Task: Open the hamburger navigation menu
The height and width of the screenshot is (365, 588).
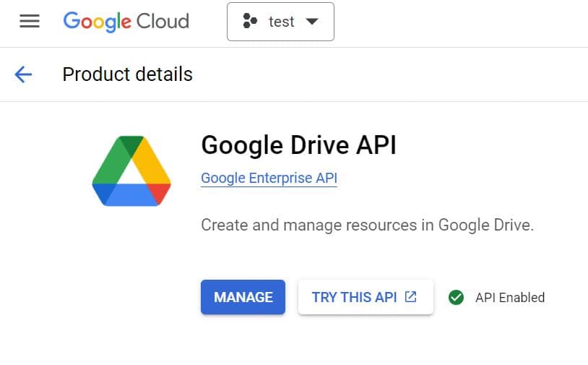Action: (30, 21)
